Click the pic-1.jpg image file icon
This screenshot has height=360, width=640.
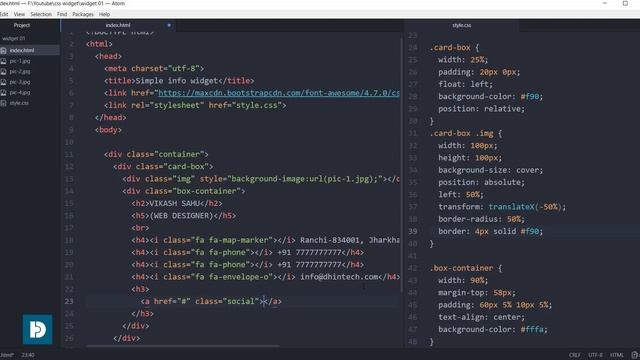click(x=4, y=61)
